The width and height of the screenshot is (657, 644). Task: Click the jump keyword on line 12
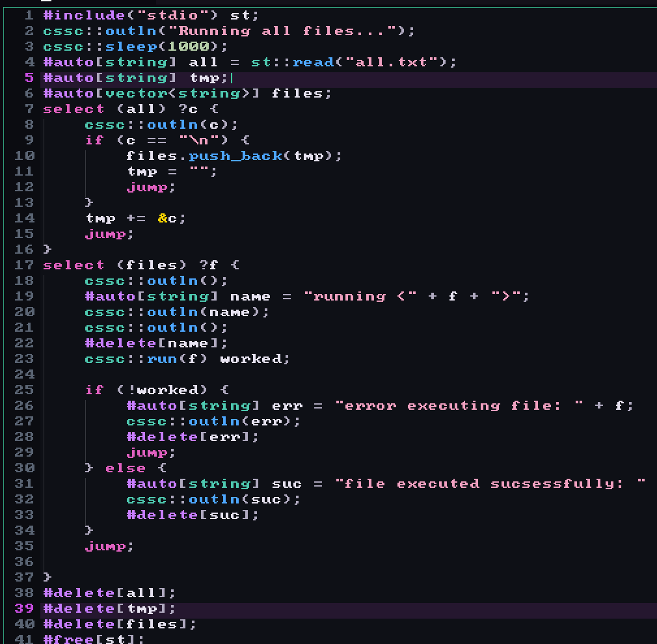click(x=146, y=187)
